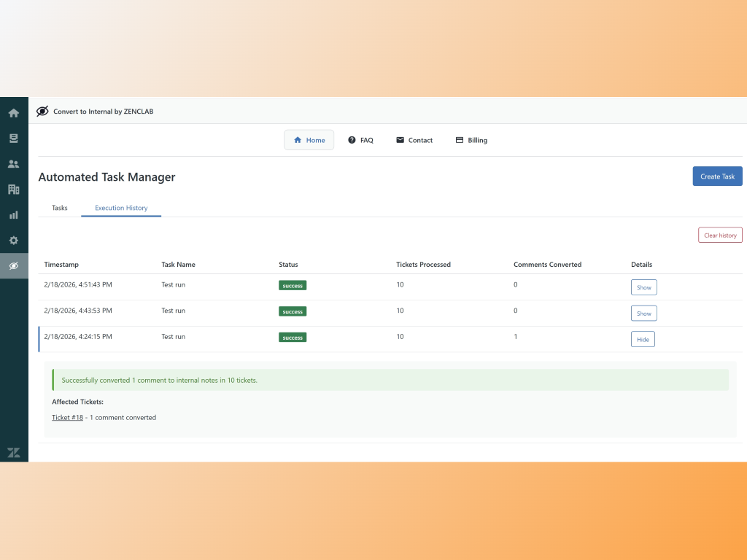This screenshot has height=560, width=747.
Task: Open the Contact navigation item
Action: coord(414,140)
